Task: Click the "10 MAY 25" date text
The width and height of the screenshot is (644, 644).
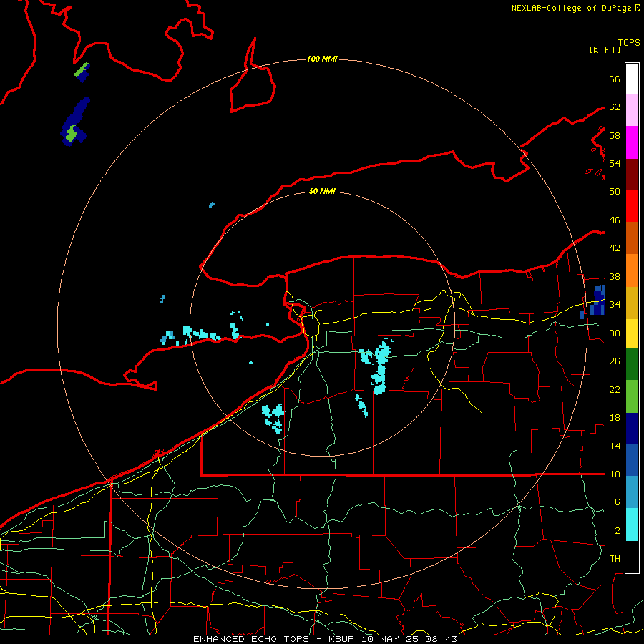Action: point(391,639)
